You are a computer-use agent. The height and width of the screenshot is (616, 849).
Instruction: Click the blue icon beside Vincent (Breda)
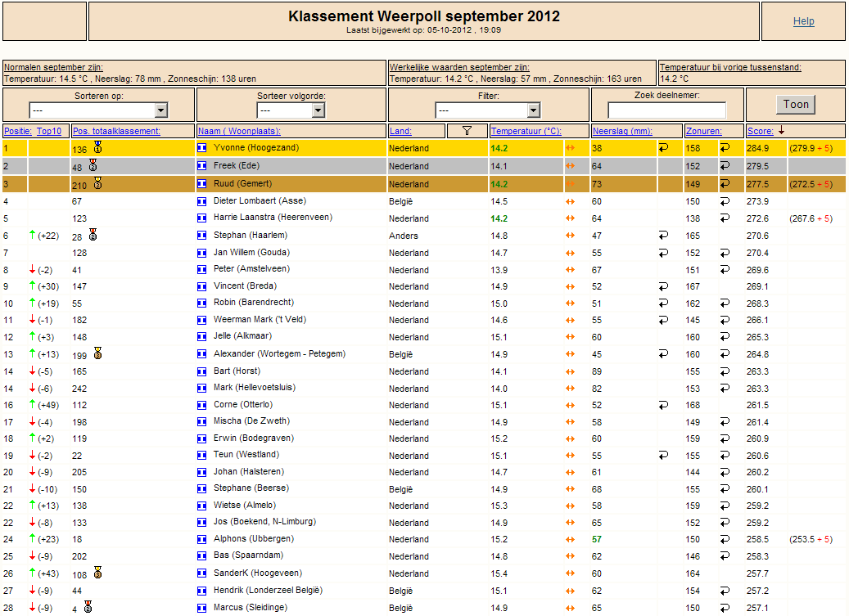(202, 286)
